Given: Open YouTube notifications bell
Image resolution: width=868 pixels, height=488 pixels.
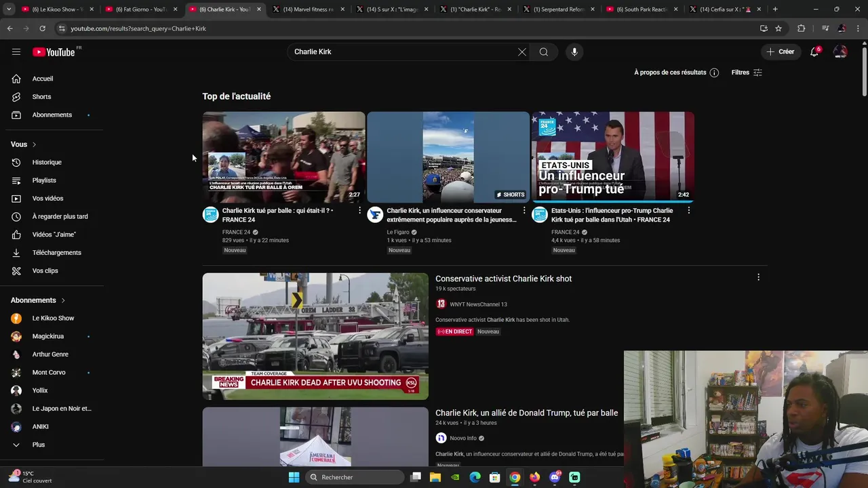Looking at the screenshot, I should [814, 52].
